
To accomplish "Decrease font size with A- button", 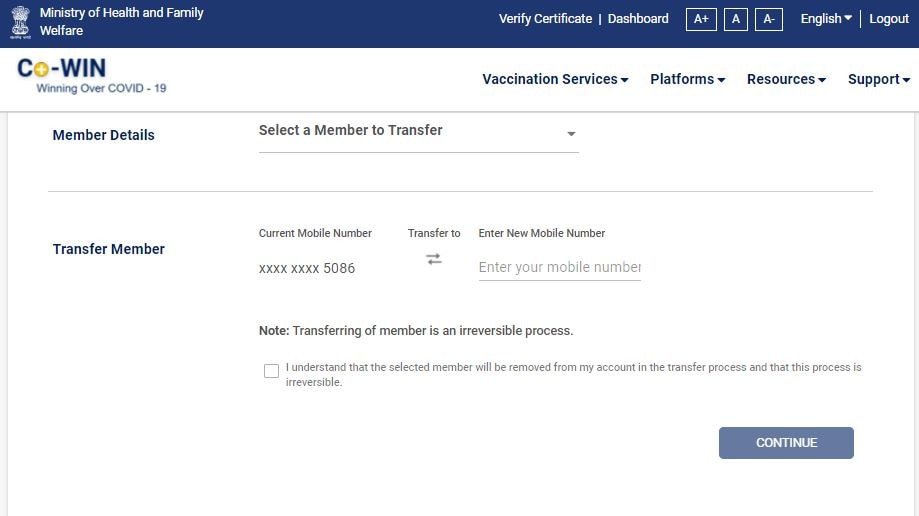I will [x=768, y=19].
